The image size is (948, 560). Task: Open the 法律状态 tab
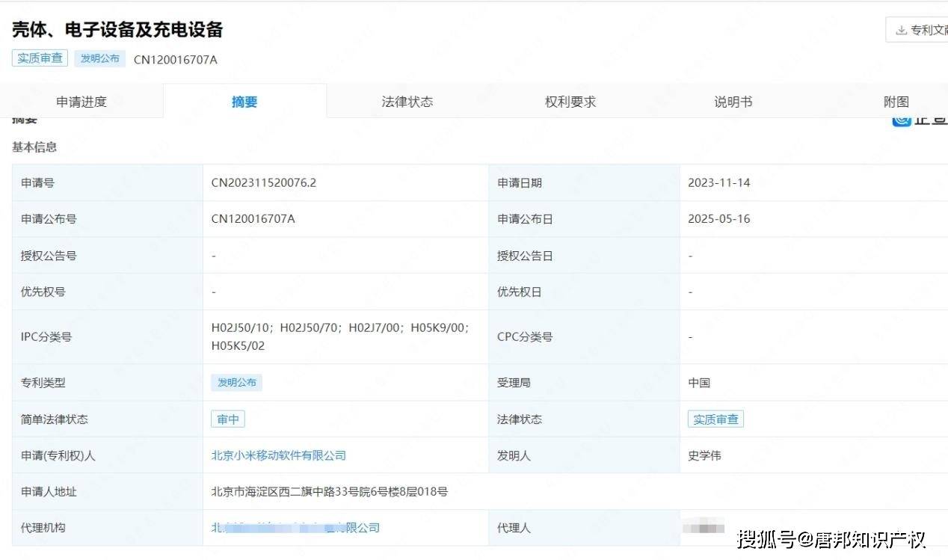point(407,102)
